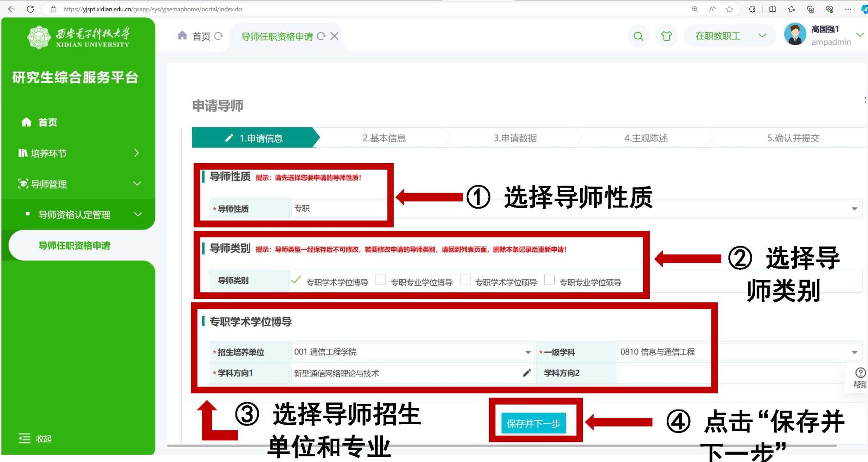
Task: Close the 导师任职资格申请 tab
Action: point(334,36)
